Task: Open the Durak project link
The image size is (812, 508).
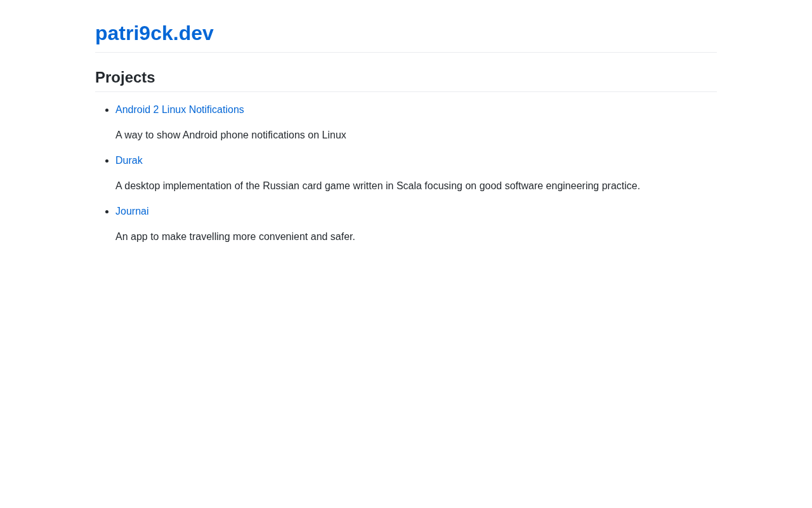Action: (x=129, y=161)
